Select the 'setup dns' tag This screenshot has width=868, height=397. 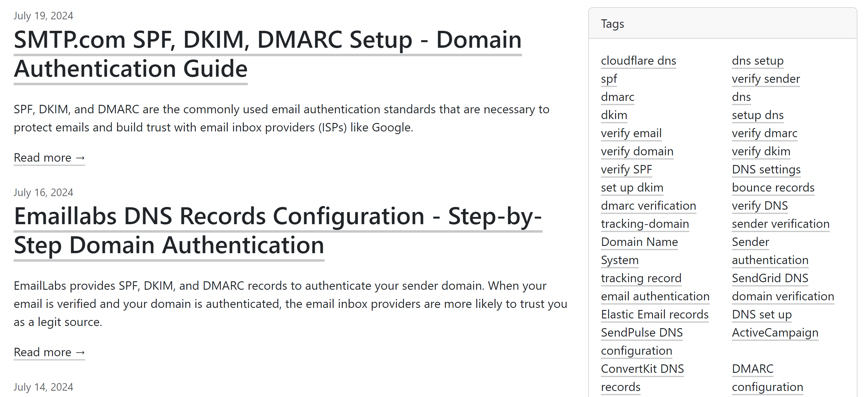(x=758, y=115)
